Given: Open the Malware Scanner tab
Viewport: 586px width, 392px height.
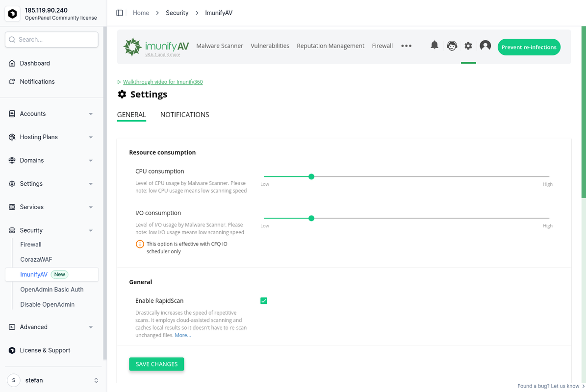Looking at the screenshot, I should (x=219, y=46).
